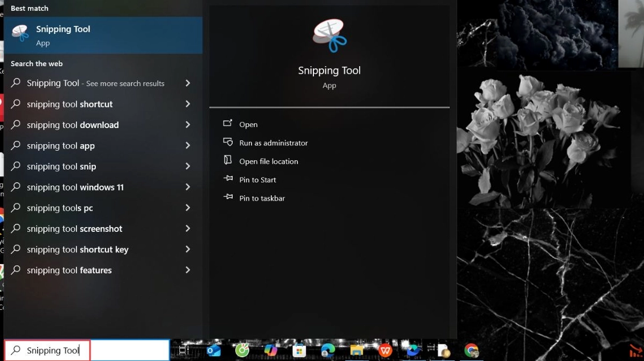The image size is (644, 361).
Task: Click 'Open' to start Snipping Tool
Action: point(248,124)
